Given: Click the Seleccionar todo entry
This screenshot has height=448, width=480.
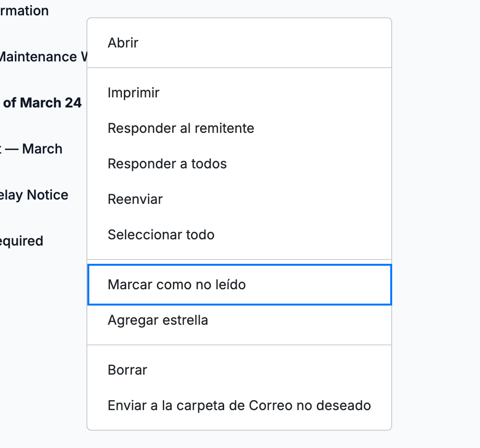Looking at the screenshot, I should click(239, 235).
